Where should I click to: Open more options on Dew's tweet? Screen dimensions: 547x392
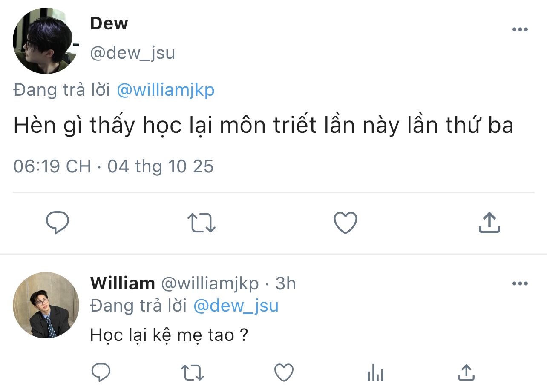click(x=520, y=30)
